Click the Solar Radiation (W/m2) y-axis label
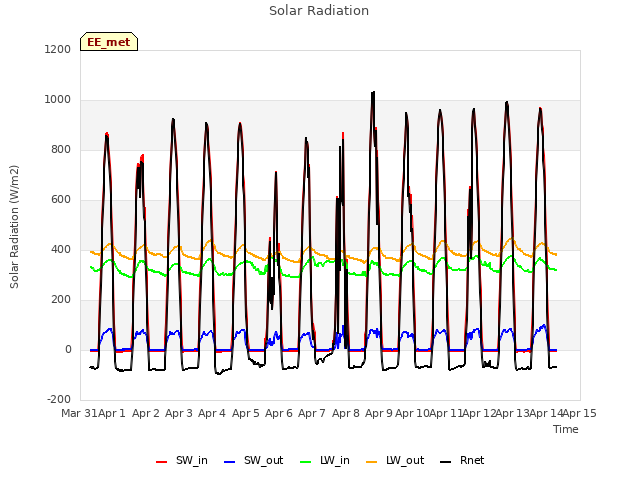The width and height of the screenshot is (640, 480). coord(14,227)
